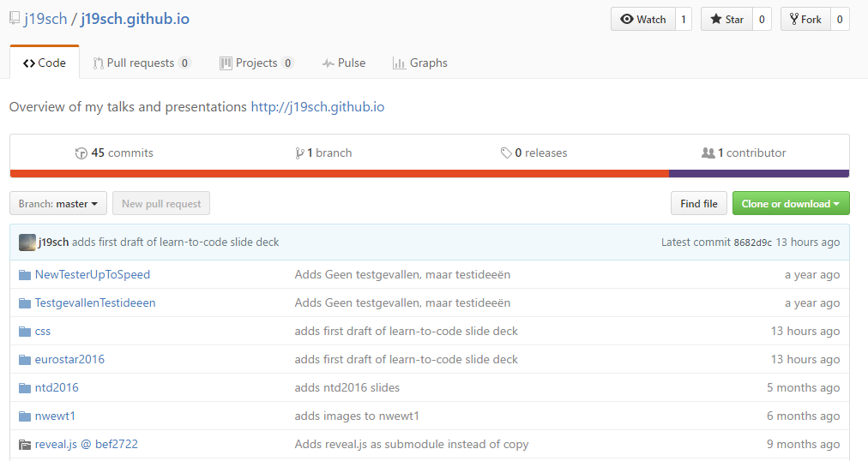Click '5 months ago' timestamp for ntd2016
This screenshot has height=461, width=868.
tap(803, 387)
